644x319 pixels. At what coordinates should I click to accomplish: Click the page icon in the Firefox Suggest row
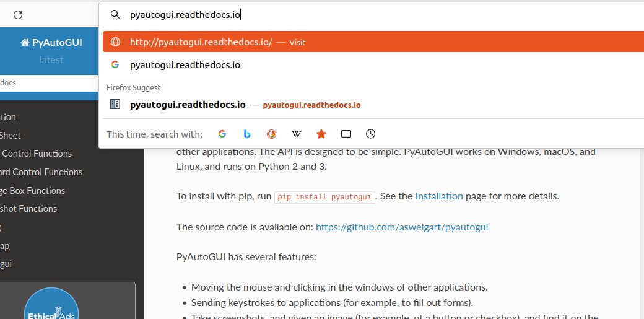coord(115,105)
